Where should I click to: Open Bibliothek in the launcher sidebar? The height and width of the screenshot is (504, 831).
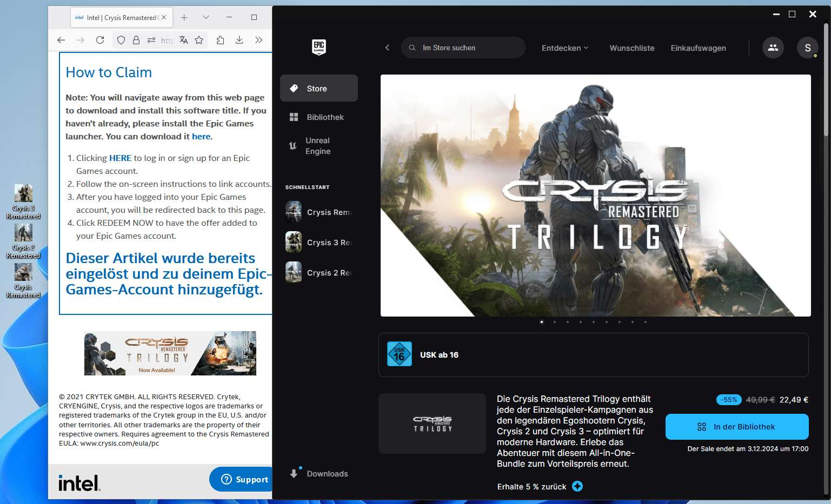pyautogui.click(x=319, y=117)
